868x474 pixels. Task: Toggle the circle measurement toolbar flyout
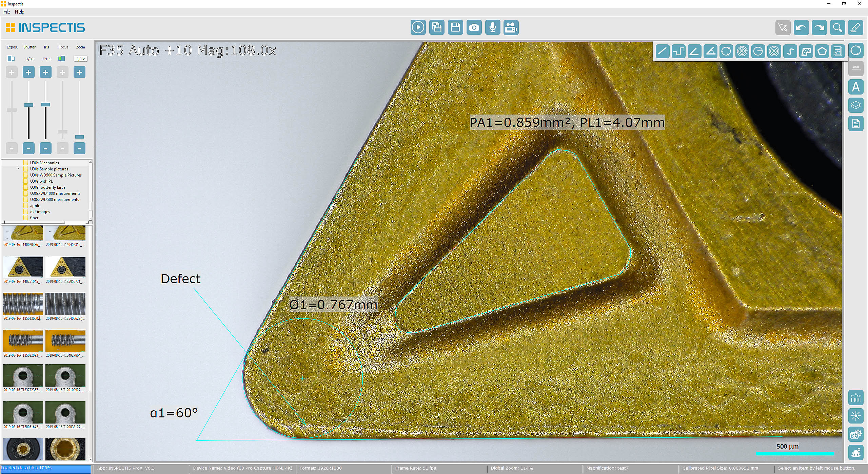[856, 51]
